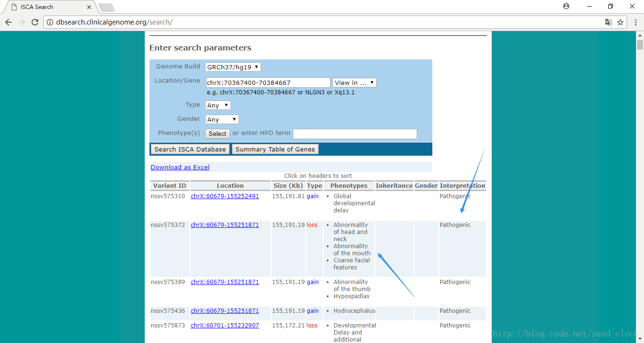Click variant ID nssv575372
The height and width of the screenshot is (343, 644).
[168, 225]
